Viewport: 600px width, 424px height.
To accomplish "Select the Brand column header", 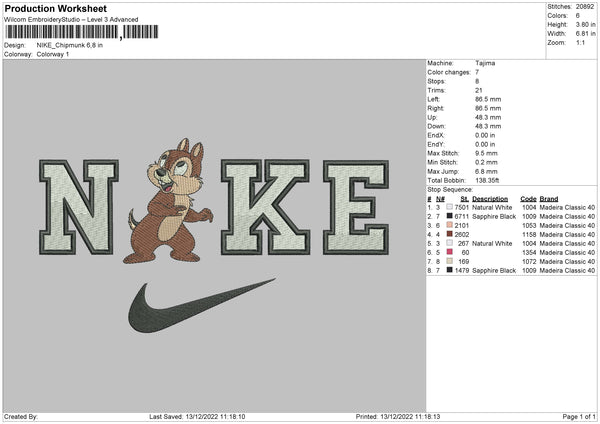I will (549, 199).
